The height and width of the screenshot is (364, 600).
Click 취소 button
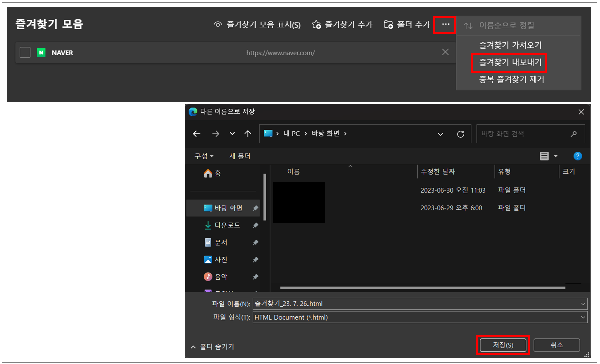pyautogui.click(x=557, y=345)
